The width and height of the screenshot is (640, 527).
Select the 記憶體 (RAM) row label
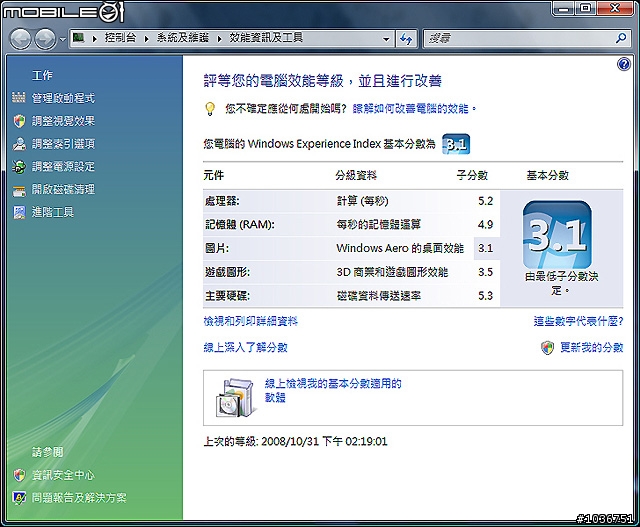point(240,225)
